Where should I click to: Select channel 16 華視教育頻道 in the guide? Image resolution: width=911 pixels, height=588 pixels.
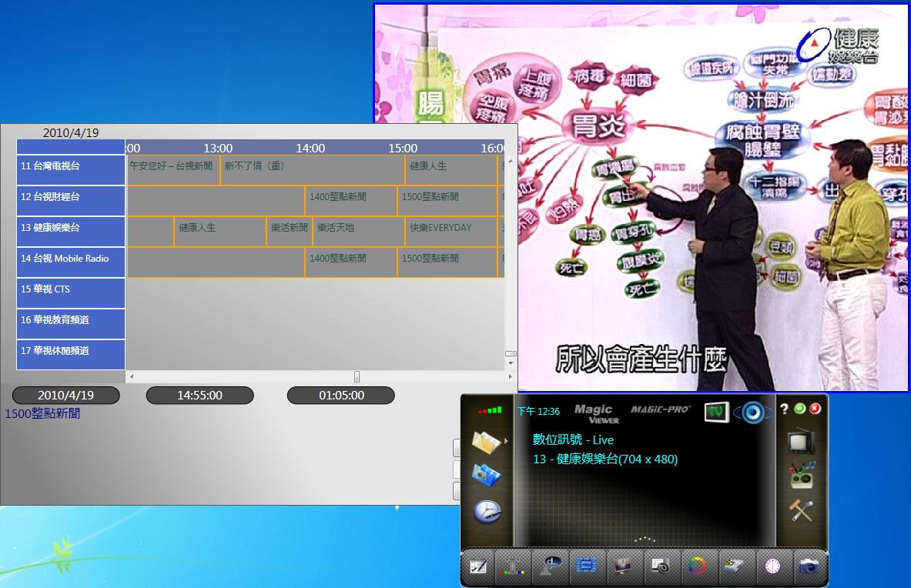pyautogui.click(x=70, y=324)
